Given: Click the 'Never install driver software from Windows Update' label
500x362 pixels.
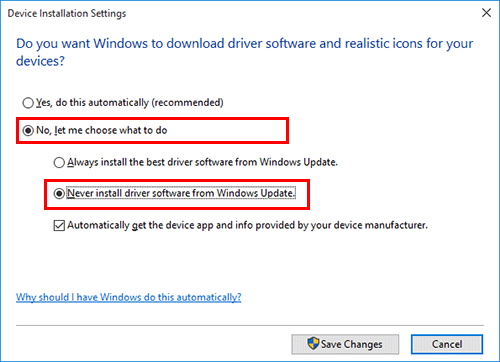Looking at the screenshot, I should point(181,193).
